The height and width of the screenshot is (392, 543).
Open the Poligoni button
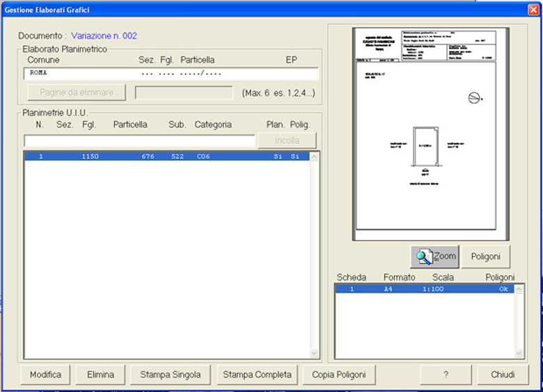(485, 257)
